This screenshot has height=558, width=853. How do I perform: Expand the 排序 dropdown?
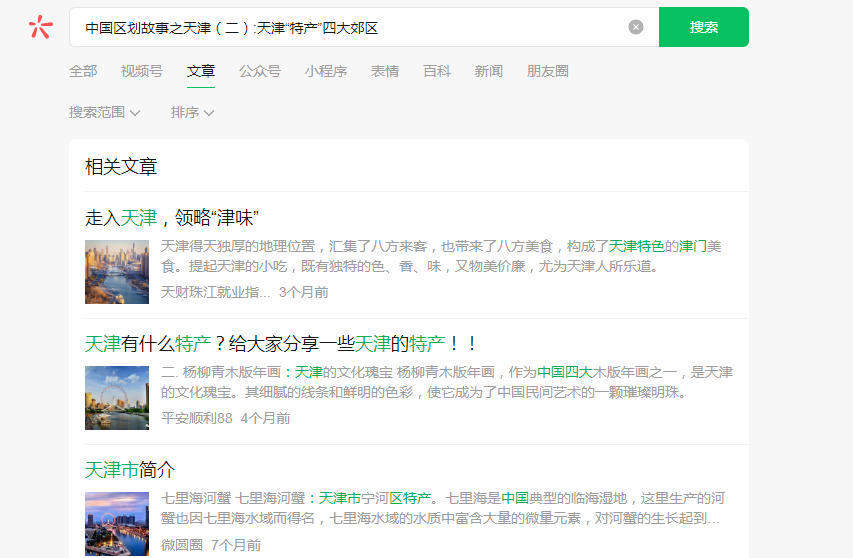pos(192,113)
